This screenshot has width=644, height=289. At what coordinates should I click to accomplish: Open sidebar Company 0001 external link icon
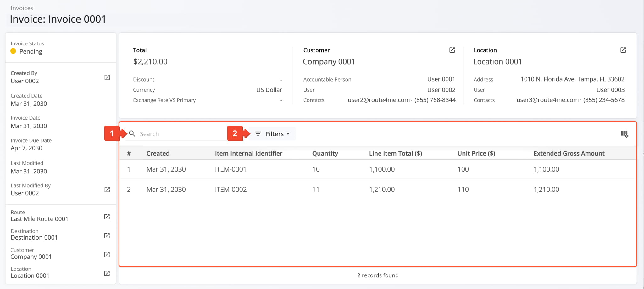(x=107, y=254)
